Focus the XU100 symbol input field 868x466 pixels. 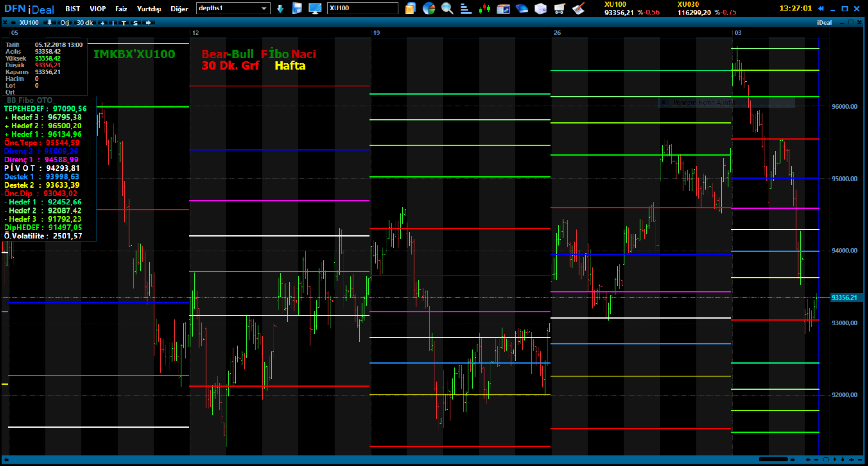[363, 8]
